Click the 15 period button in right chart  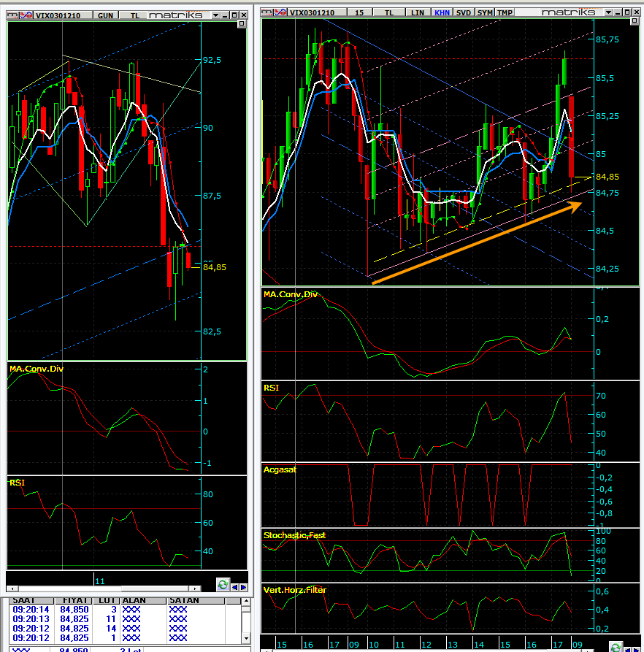(359, 12)
